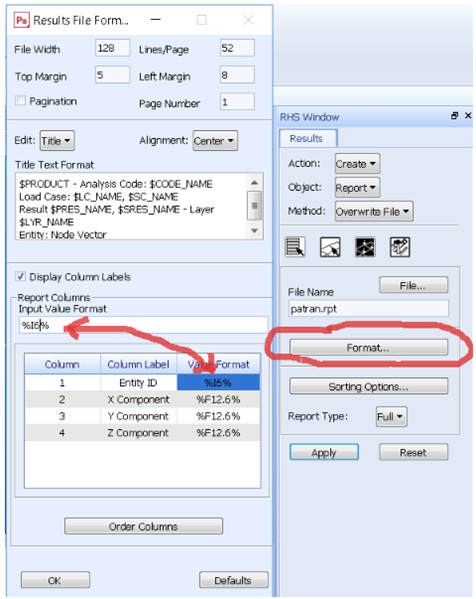The image size is (476, 599).
Task: Click the Order Columns button
Action: (x=144, y=526)
